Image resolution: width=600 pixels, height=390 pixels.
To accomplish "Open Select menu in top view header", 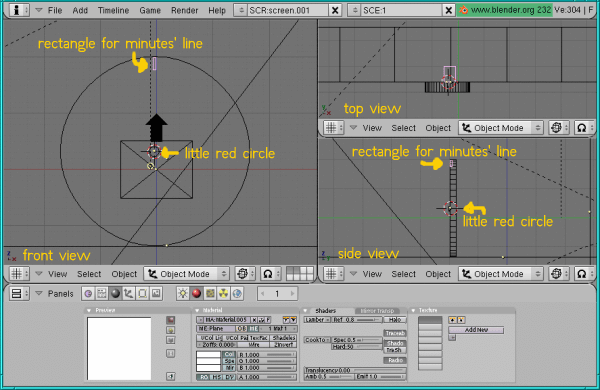I will (x=403, y=128).
